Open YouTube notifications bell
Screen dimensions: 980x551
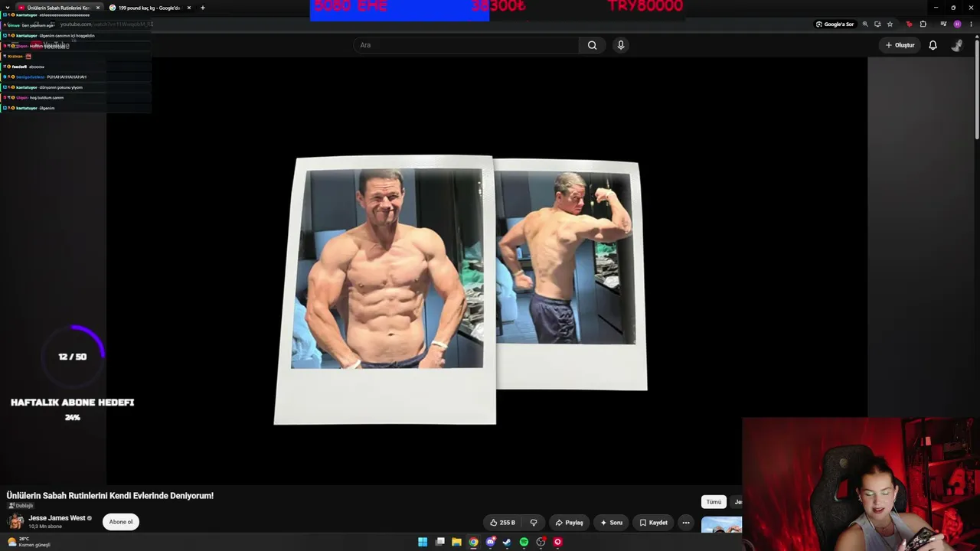pyautogui.click(x=933, y=45)
